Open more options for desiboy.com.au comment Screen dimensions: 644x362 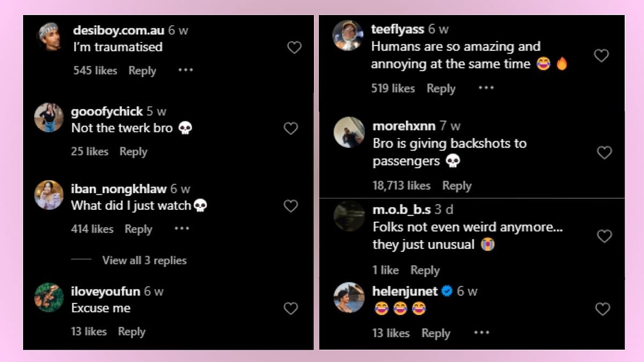186,70
